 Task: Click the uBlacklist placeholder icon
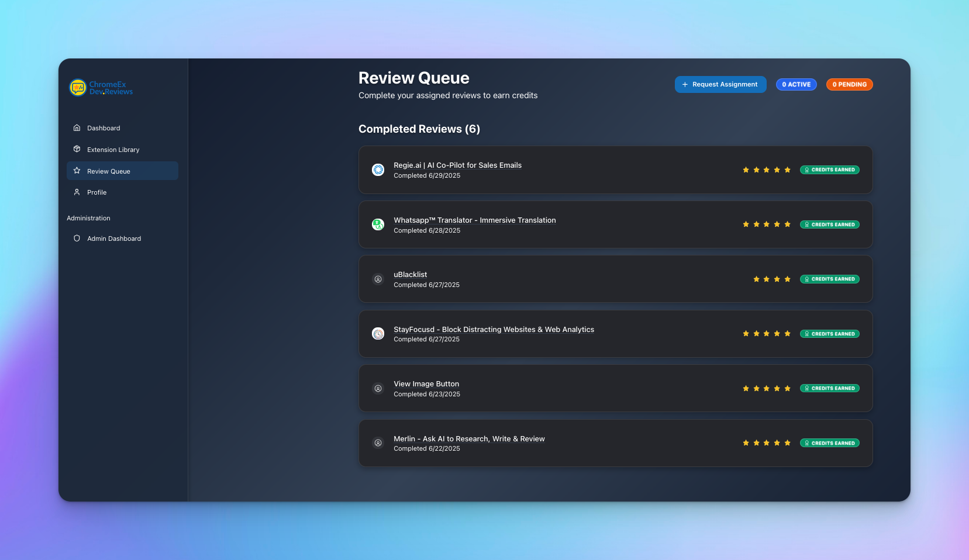point(378,279)
